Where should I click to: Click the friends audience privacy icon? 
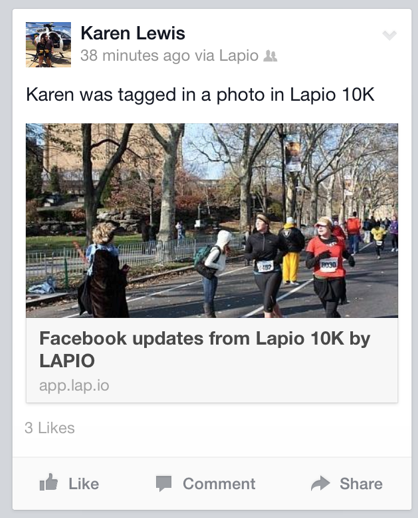[270, 56]
